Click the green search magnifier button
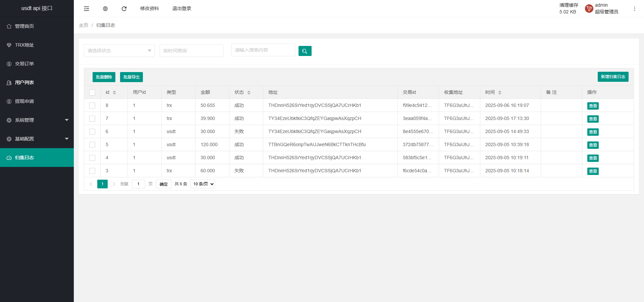Screen dimensions: 644x302 (x=305, y=51)
